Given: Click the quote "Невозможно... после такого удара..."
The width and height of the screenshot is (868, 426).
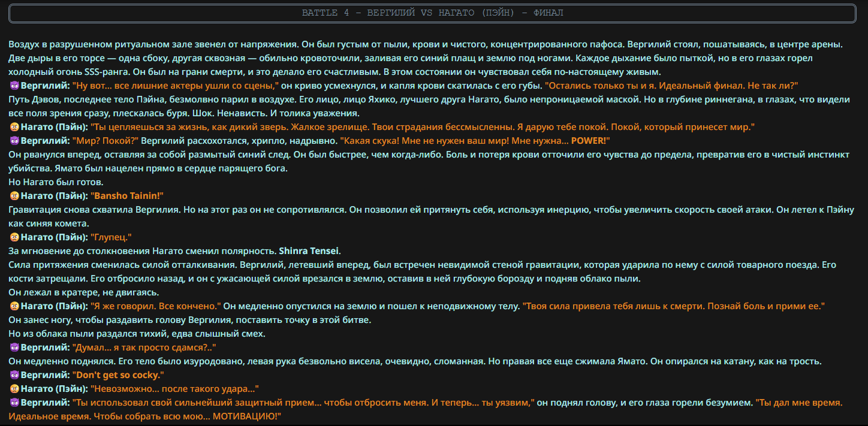Looking at the screenshot, I should [174, 389].
